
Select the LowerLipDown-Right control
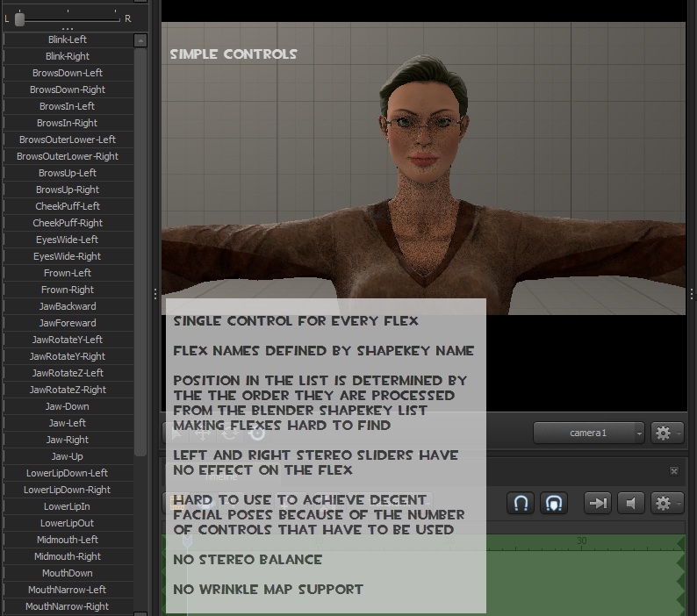click(68, 490)
